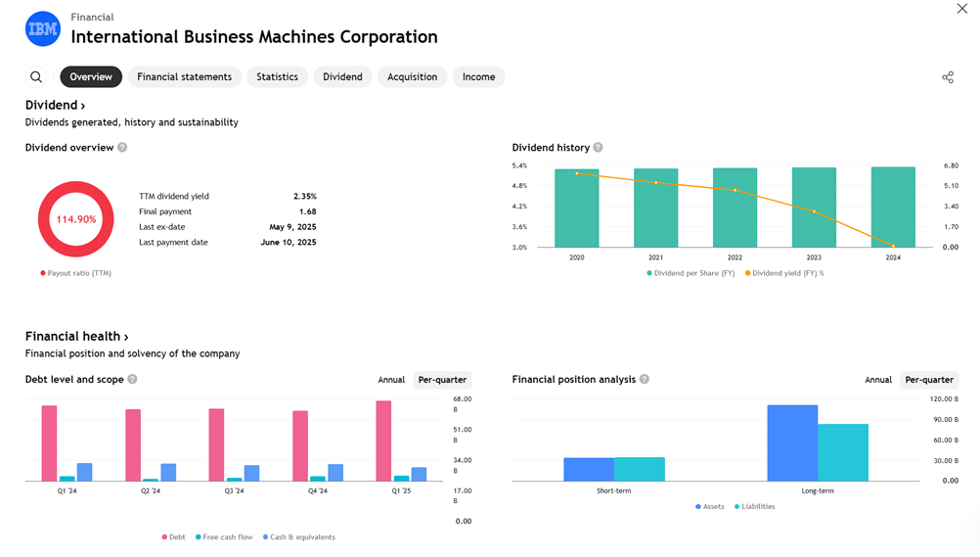Viewport: 980px width, 557px height.
Task: Go to the Dividend tab
Action: [342, 77]
